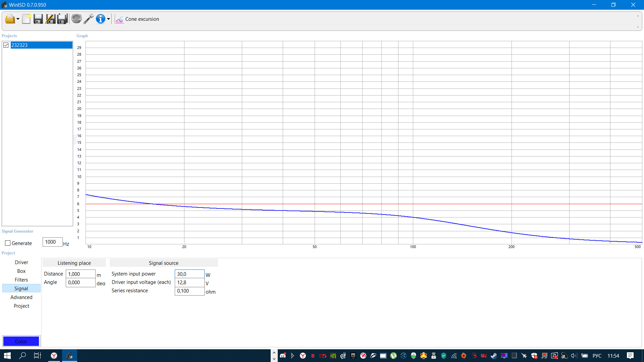Select the Signal tab
Image resolution: width=644 pixels, height=362 pixels.
pos(21,289)
